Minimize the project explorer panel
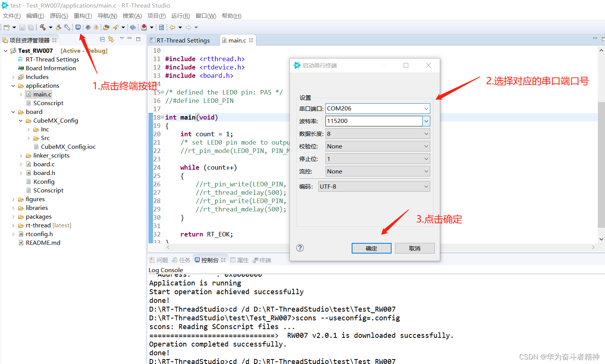Image resolution: width=605 pixels, height=364 pixels. click(x=130, y=38)
